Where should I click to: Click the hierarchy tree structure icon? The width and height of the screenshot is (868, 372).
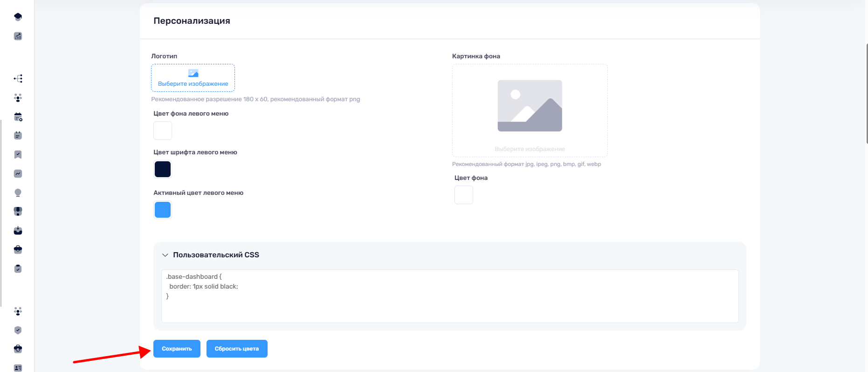[18, 79]
